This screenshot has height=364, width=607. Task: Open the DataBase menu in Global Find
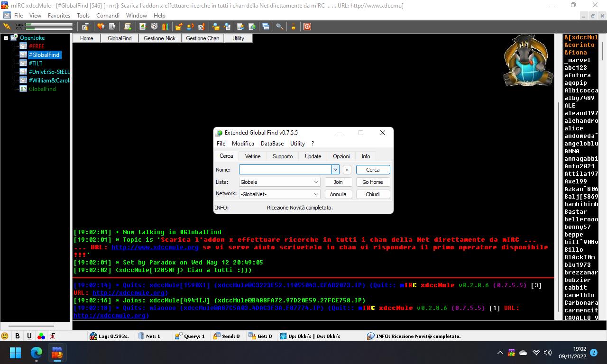(x=272, y=144)
